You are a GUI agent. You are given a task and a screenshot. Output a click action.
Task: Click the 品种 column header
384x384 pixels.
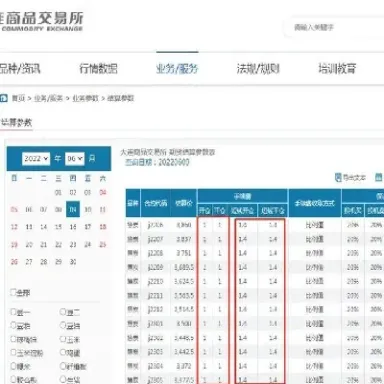tap(133, 203)
